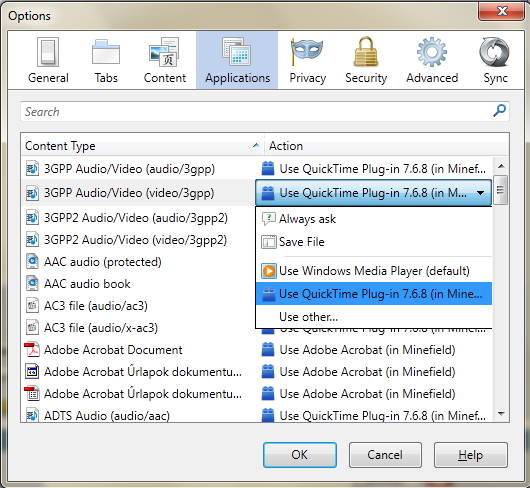Choose Always ask from the dropdown

point(374,219)
